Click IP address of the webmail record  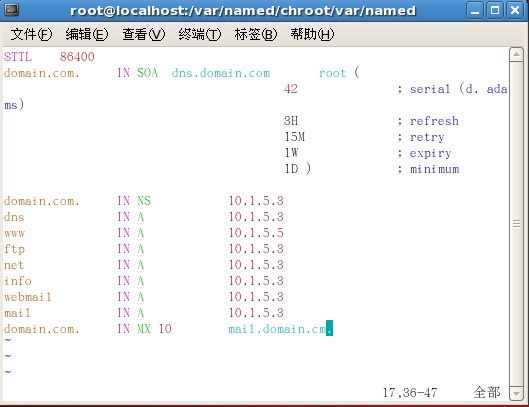pos(256,297)
